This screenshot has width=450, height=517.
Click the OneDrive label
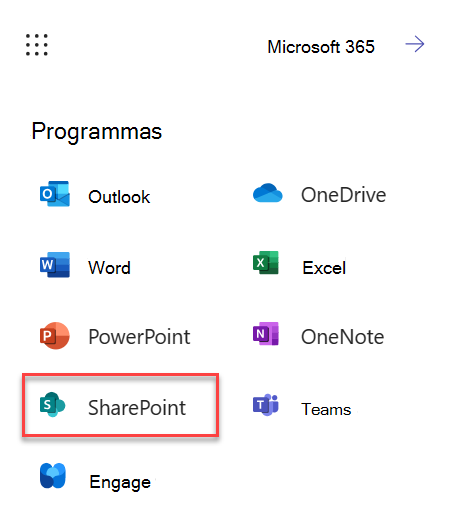(x=344, y=195)
